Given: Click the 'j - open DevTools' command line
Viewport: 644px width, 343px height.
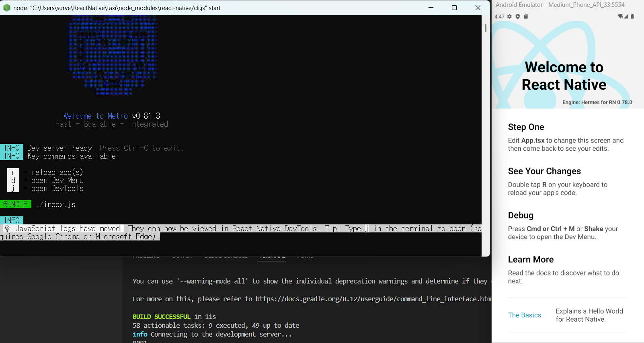Looking at the screenshot, I should click(x=45, y=188).
